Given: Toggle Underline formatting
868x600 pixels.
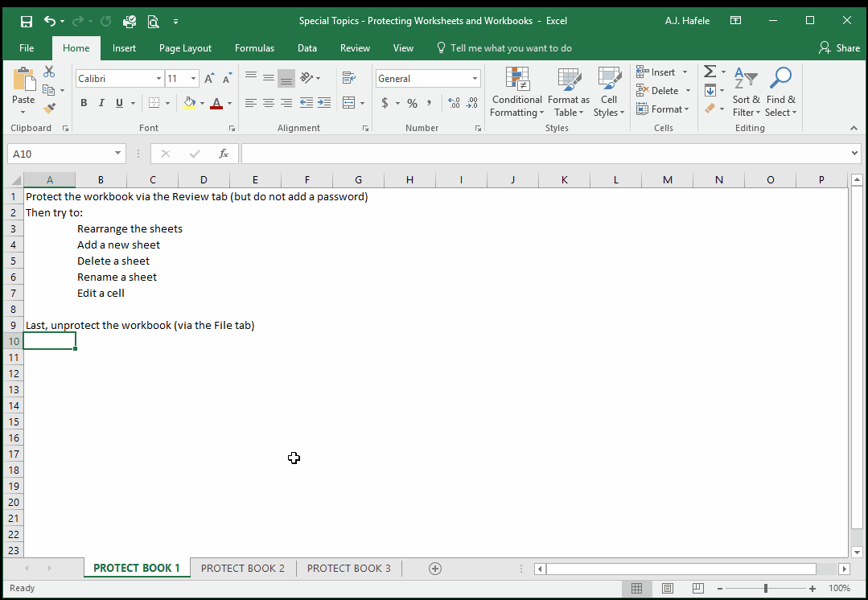Looking at the screenshot, I should 119,103.
